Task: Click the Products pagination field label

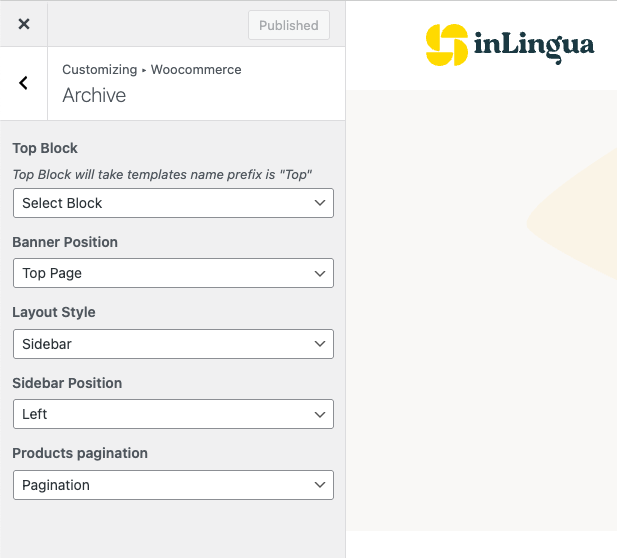Action: [80, 453]
